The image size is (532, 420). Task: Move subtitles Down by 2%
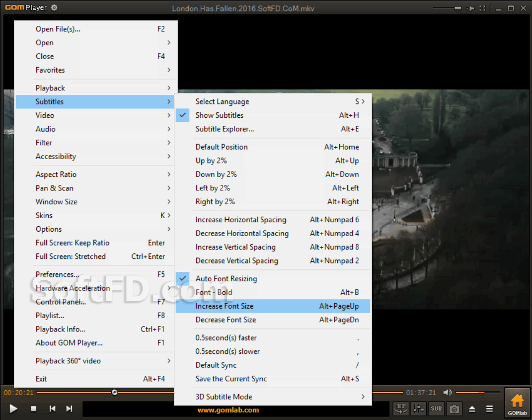tap(273, 174)
